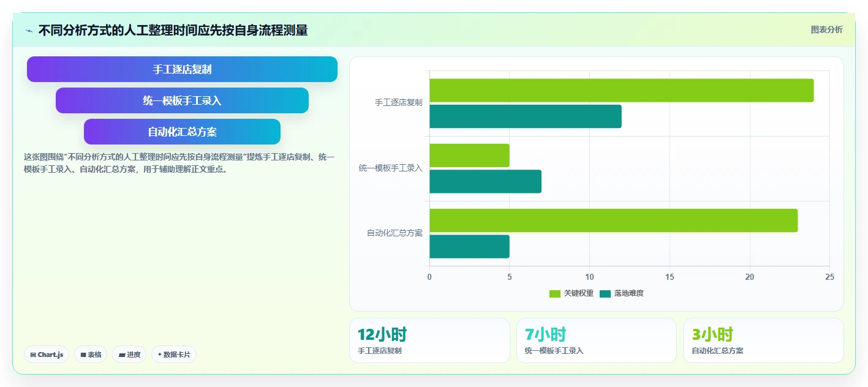
Task: Toggle 关键权重 legend swatch
Action: click(555, 293)
